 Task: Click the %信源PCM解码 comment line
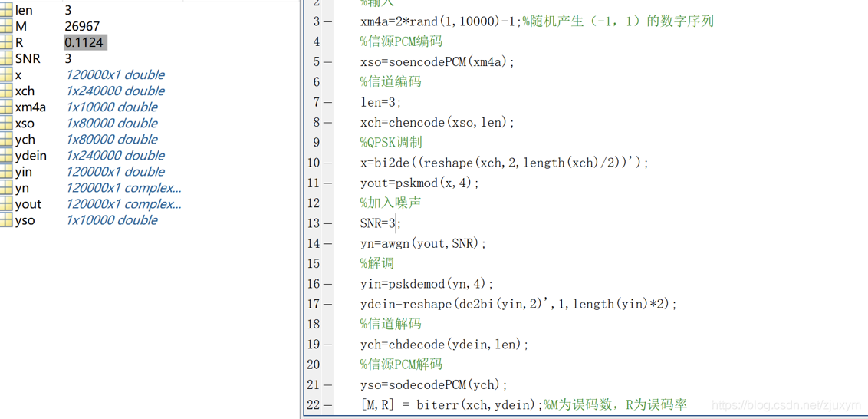tap(401, 365)
